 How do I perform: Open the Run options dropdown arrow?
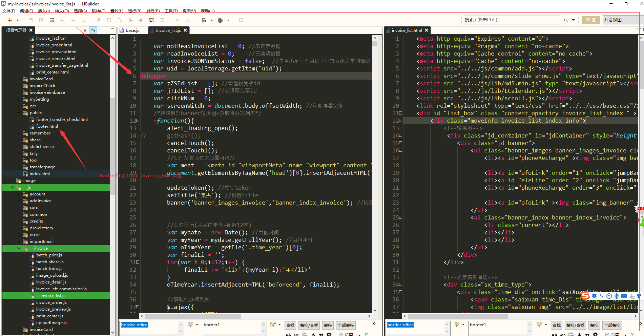coord(212,20)
